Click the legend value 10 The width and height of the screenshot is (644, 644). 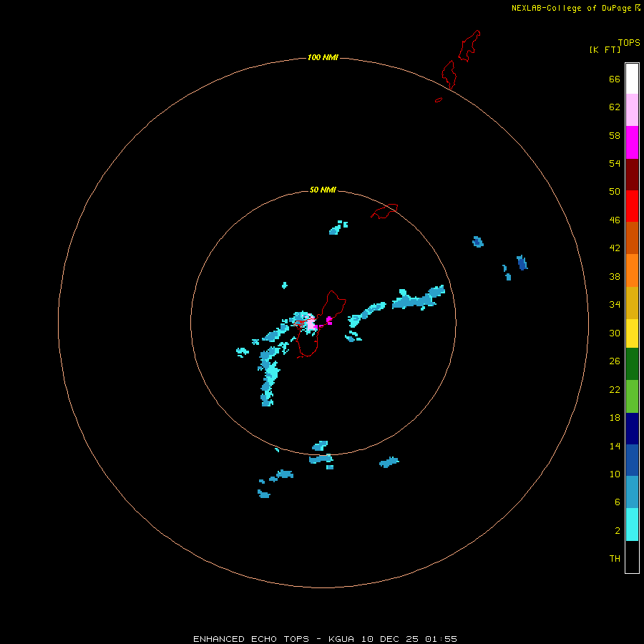[x=615, y=474]
